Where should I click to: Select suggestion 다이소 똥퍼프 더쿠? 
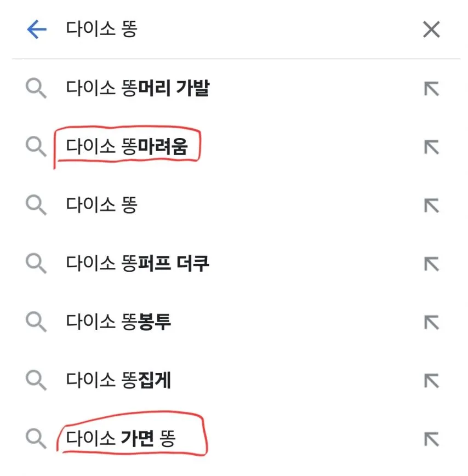pos(138,263)
